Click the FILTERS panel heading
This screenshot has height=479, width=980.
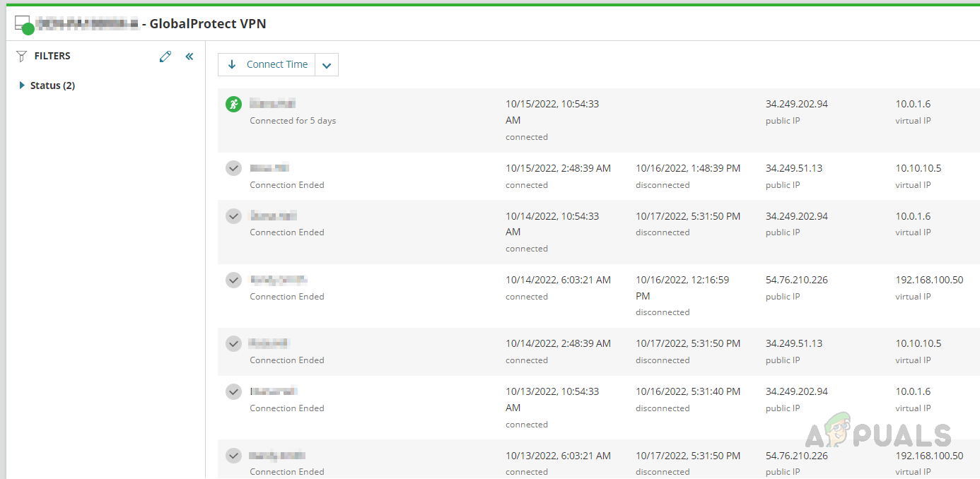[x=52, y=56]
